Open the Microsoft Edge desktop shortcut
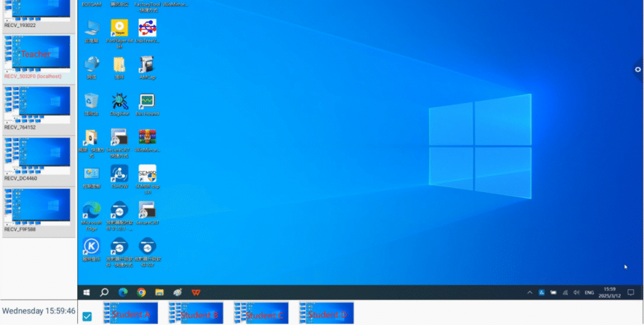The height and width of the screenshot is (325, 644). (x=91, y=211)
